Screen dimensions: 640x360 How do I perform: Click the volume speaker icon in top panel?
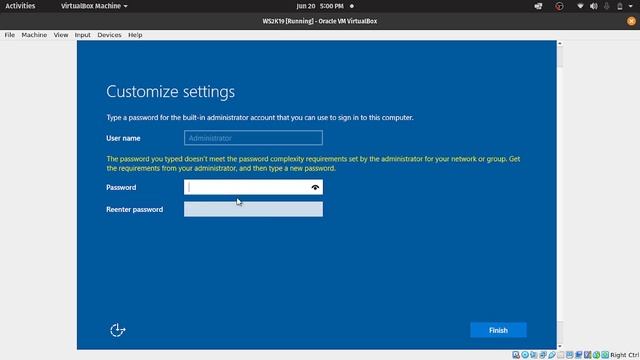tap(593, 6)
